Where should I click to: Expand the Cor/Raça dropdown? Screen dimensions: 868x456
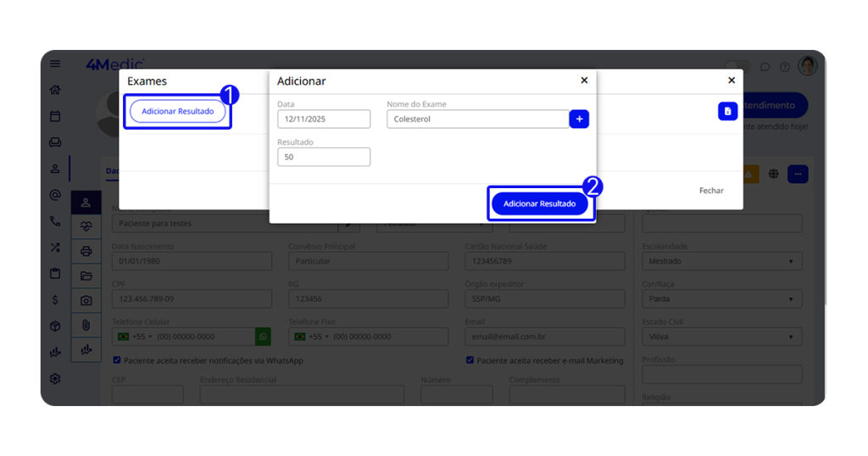[721, 299]
